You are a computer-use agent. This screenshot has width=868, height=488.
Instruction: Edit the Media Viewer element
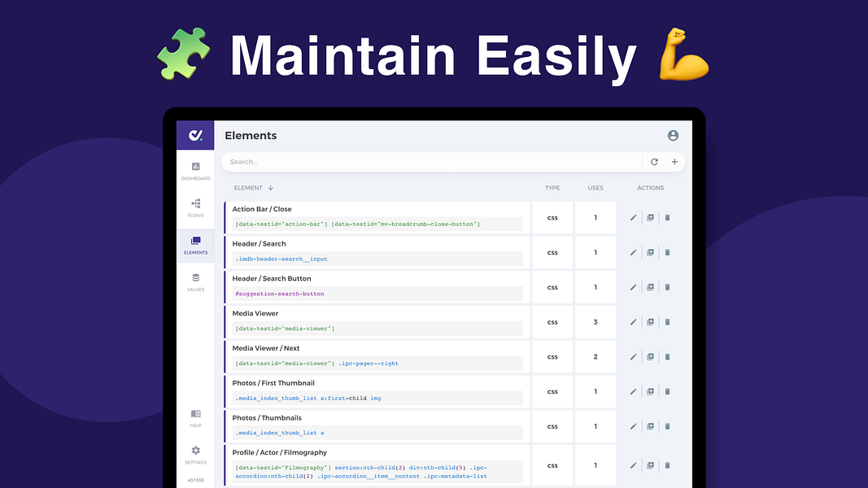633,322
